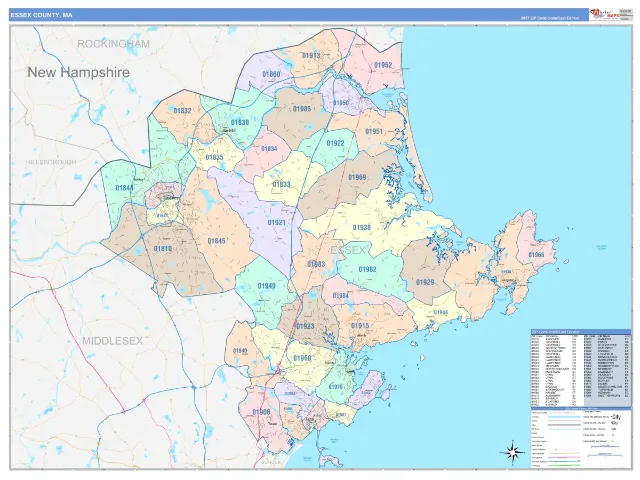Click ZIP code label 01845
The image size is (640, 480).
(216, 241)
